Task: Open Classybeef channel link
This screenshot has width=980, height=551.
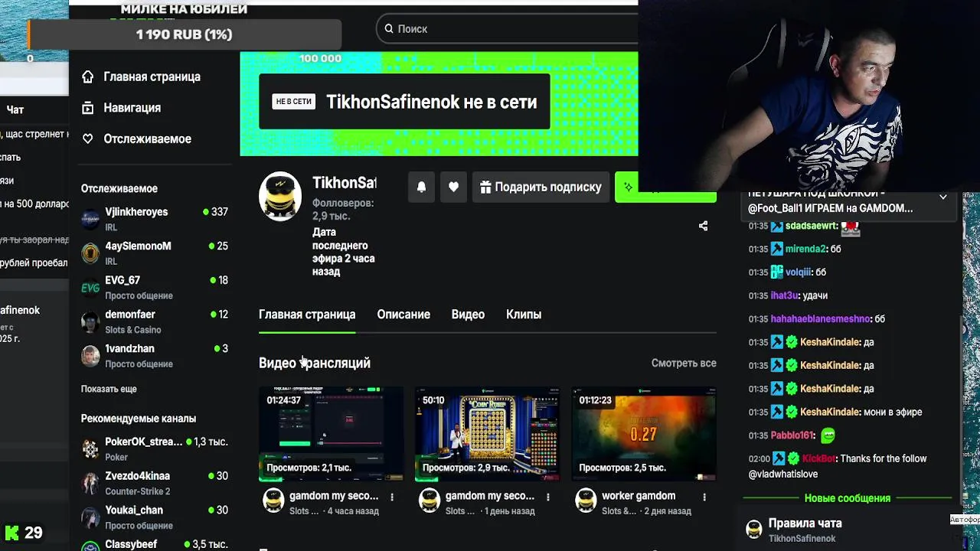Action: coord(131,544)
